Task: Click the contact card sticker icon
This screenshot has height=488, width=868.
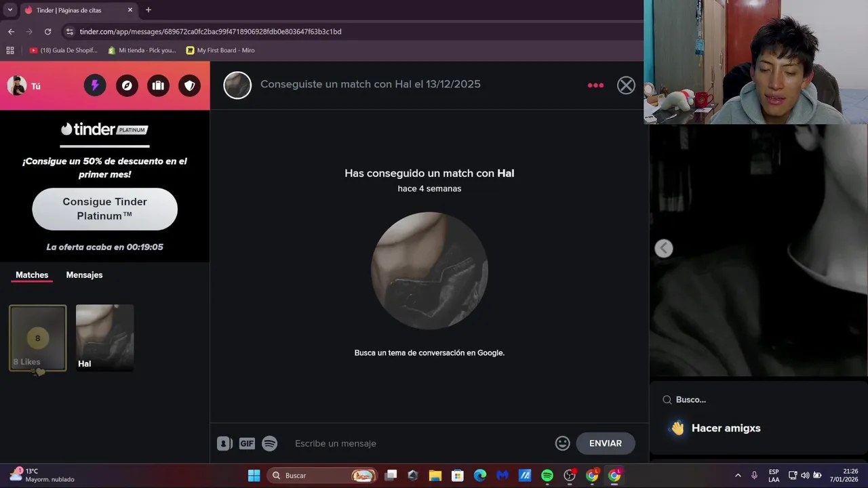Action: pyautogui.click(x=224, y=443)
